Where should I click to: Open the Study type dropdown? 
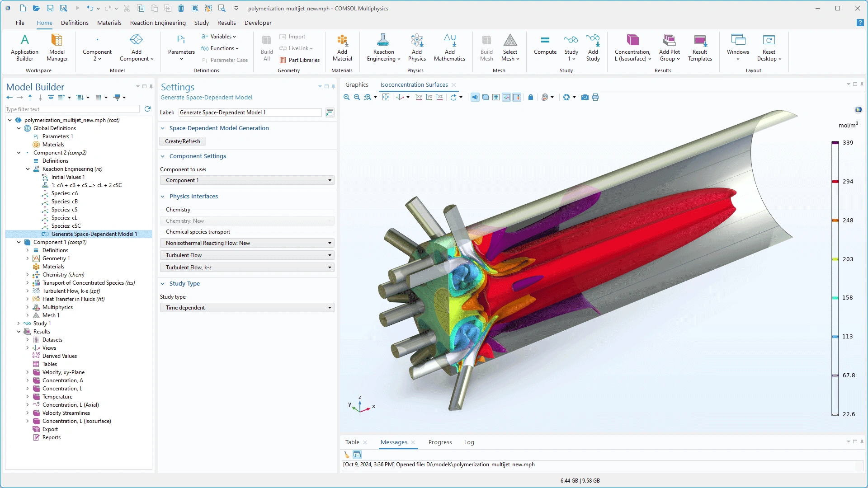(247, 308)
